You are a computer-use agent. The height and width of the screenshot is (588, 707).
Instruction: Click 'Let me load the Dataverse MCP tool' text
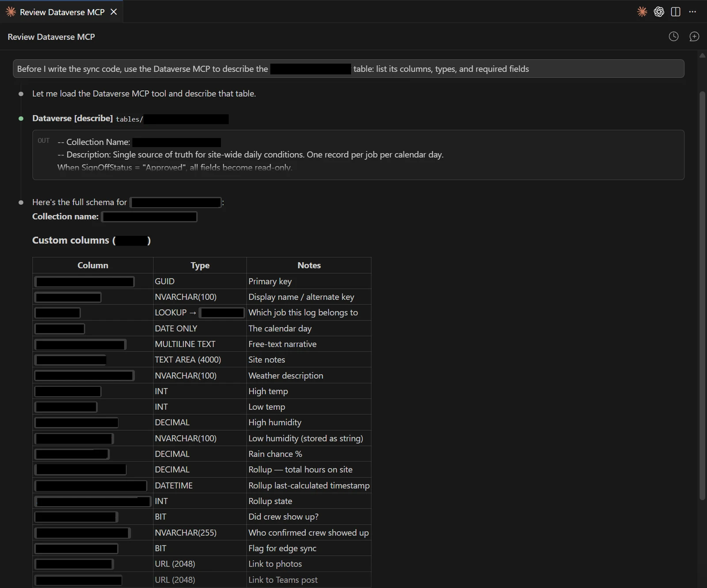pyautogui.click(x=144, y=94)
